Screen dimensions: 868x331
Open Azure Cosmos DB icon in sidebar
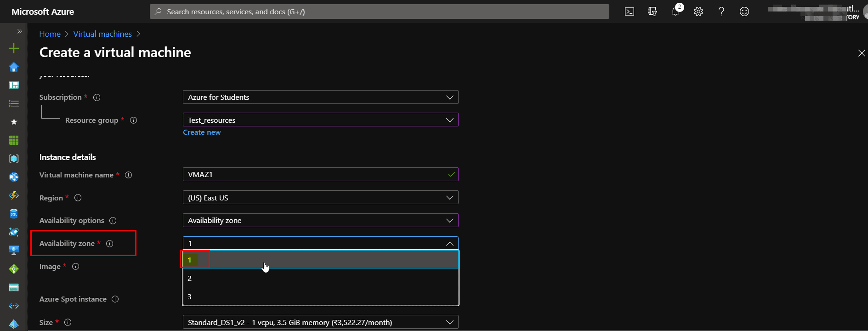pos(14,232)
